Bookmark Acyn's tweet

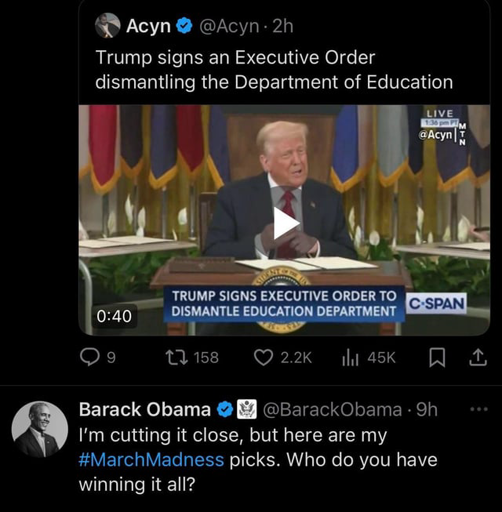(x=437, y=357)
